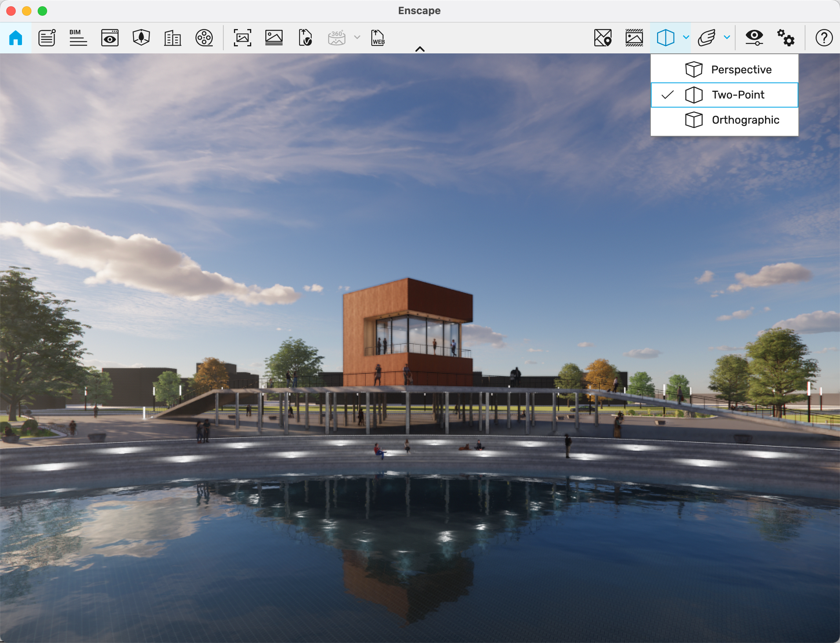Select Perspective projection option
Viewport: 840px width, 643px height.
pyautogui.click(x=725, y=69)
